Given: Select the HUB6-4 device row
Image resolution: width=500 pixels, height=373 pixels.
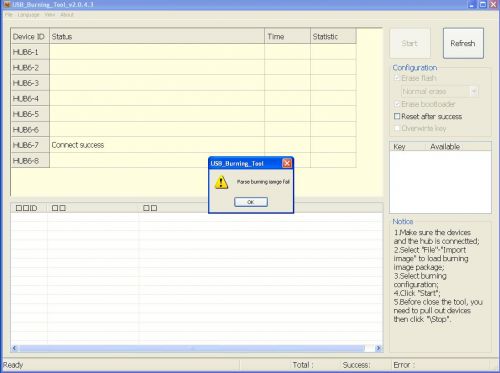Looking at the screenshot, I should coord(183,99).
